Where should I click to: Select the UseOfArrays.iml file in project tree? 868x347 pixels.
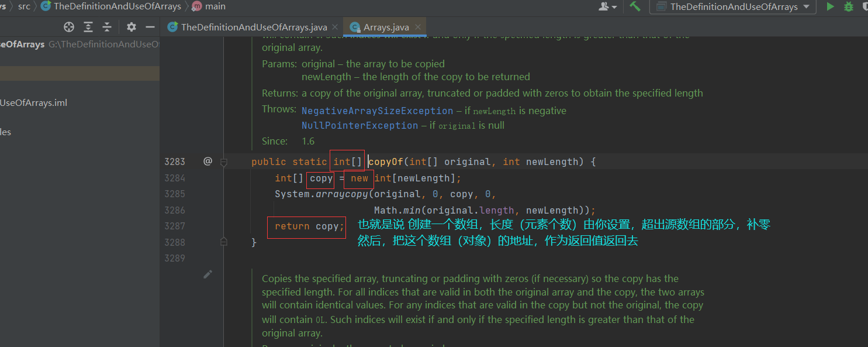coord(34,102)
